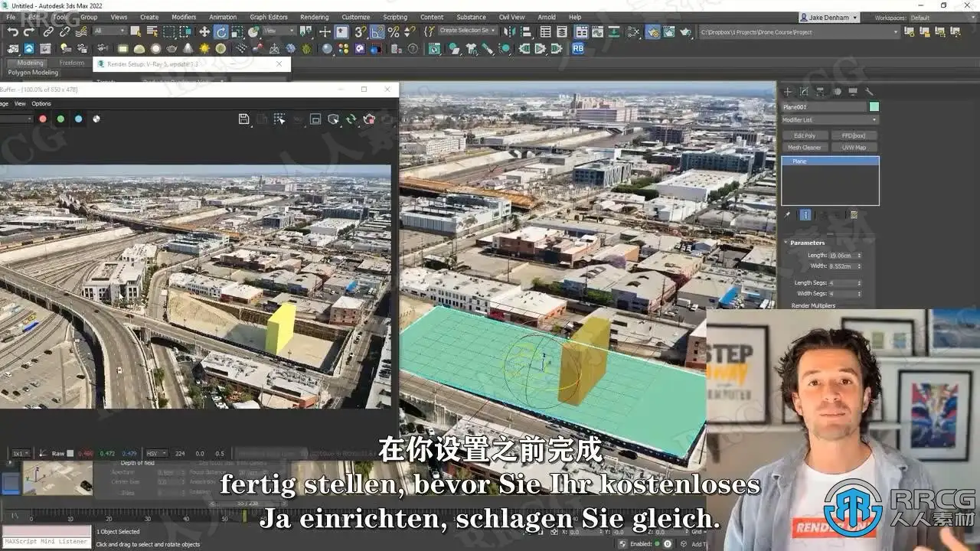The image size is (980, 551).
Task: Pick the Rectangular Selection Region tool
Action: 168,32
